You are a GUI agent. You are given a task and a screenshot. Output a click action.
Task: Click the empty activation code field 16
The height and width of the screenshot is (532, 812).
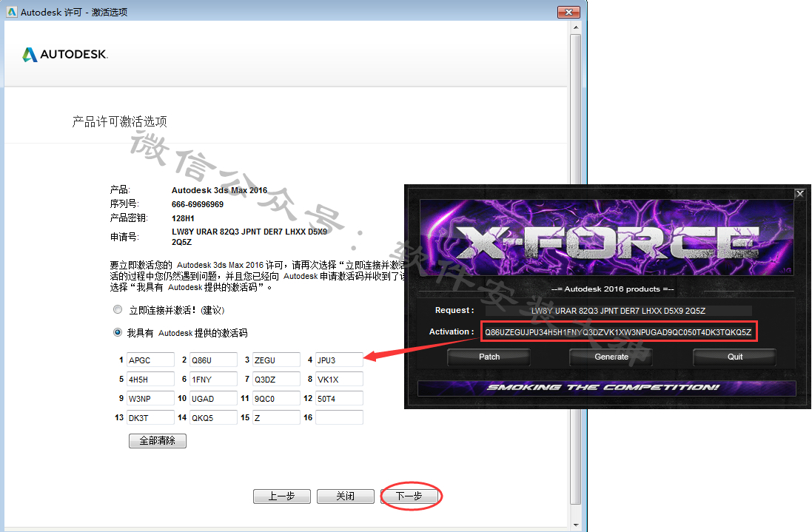(339, 417)
